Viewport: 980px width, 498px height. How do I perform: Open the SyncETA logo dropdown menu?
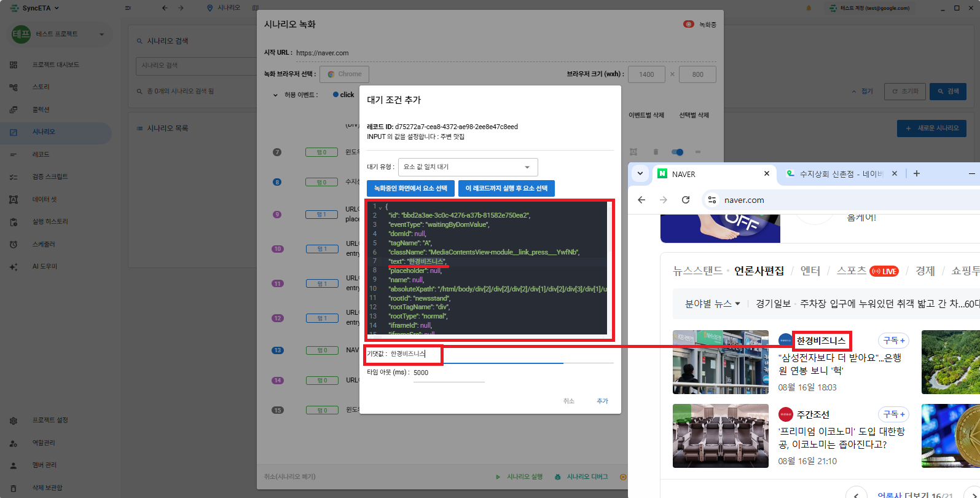tap(34, 8)
